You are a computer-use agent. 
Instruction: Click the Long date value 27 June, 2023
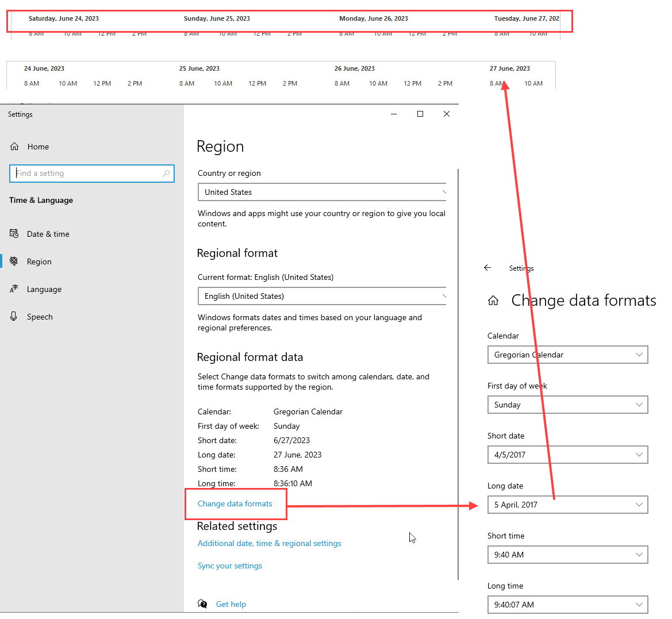(x=297, y=455)
